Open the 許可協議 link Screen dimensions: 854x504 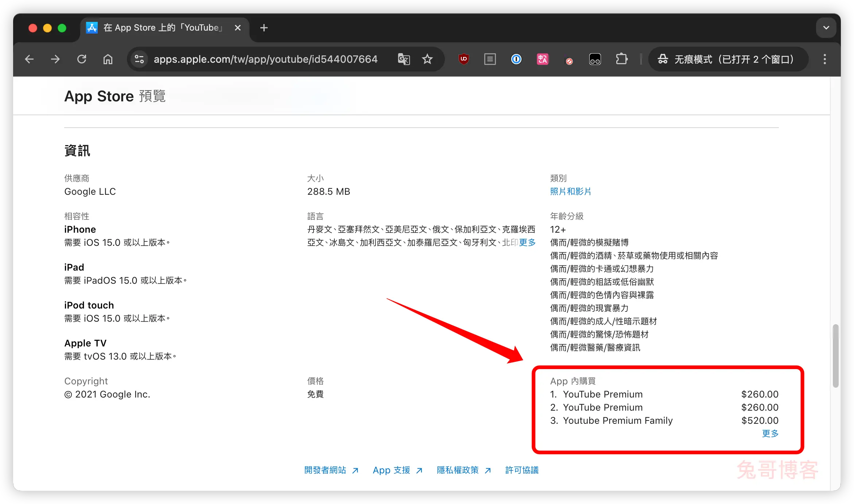pos(522,470)
